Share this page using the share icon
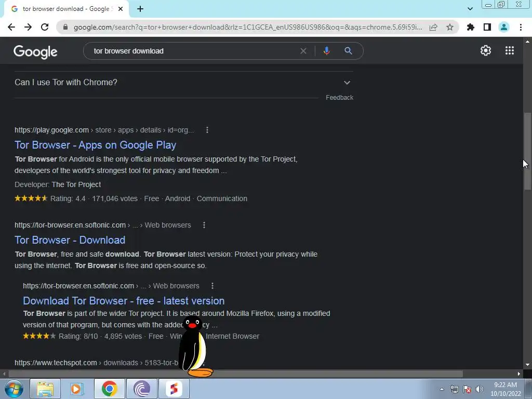 coord(433,27)
